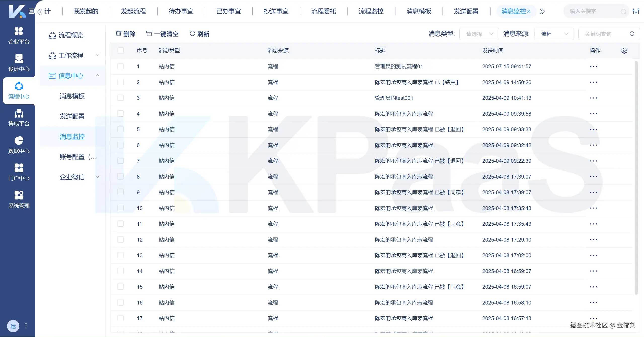The height and width of the screenshot is (337, 644).
Task: Click the filter sliders icon top right
Action: tap(636, 11)
